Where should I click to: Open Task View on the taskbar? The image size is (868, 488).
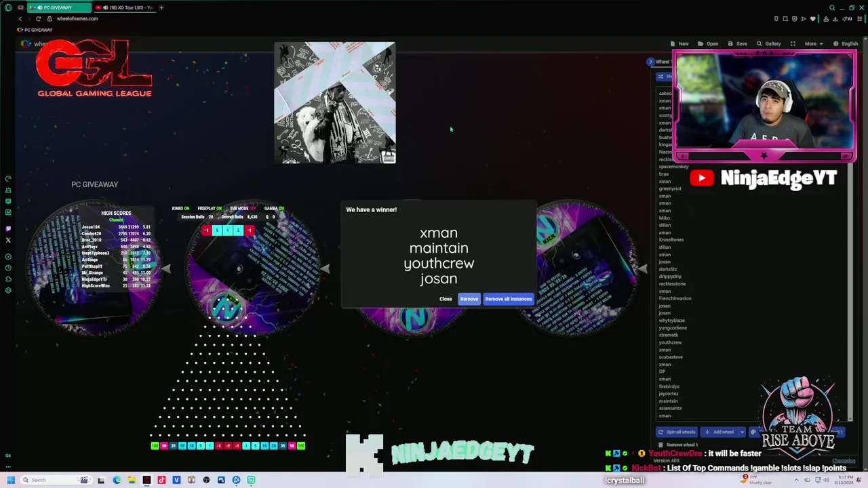tap(101, 480)
